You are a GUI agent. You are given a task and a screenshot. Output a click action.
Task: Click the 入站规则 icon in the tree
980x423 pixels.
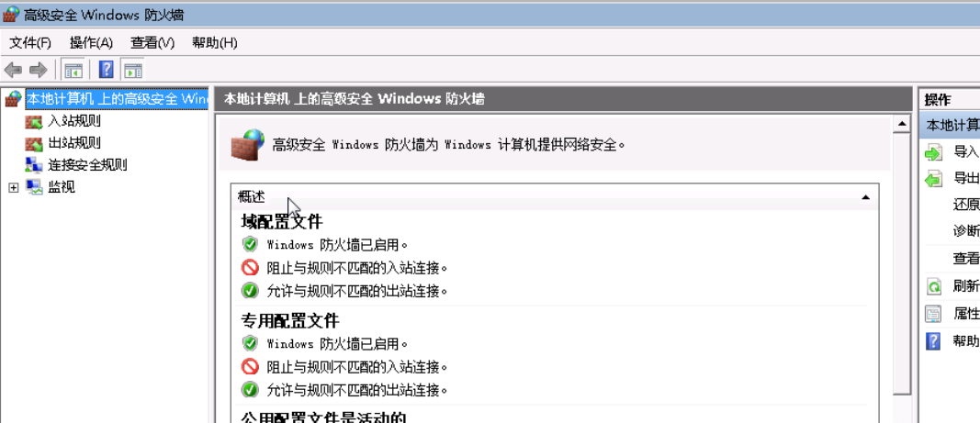click(x=34, y=120)
